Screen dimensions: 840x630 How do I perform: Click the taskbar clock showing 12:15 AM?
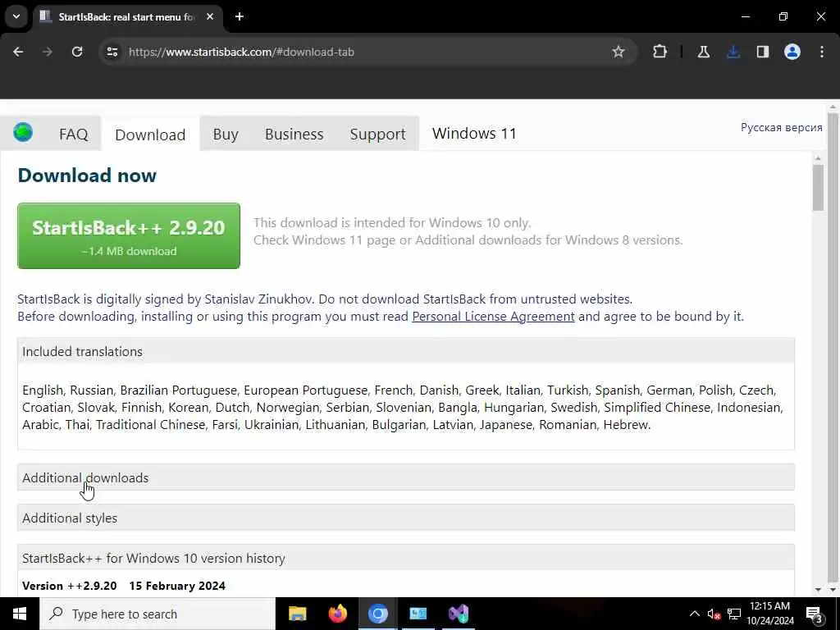click(769, 614)
